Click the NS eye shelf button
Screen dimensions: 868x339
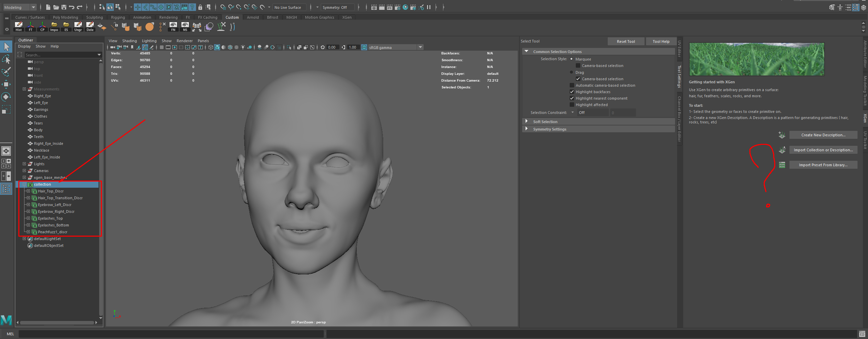[185, 27]
